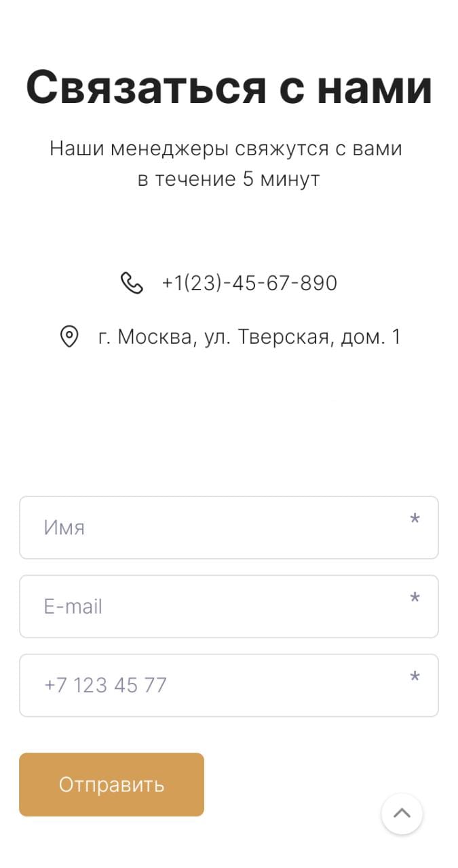
Task: Click the asterisk in the phone field
Action: [415, 677]
